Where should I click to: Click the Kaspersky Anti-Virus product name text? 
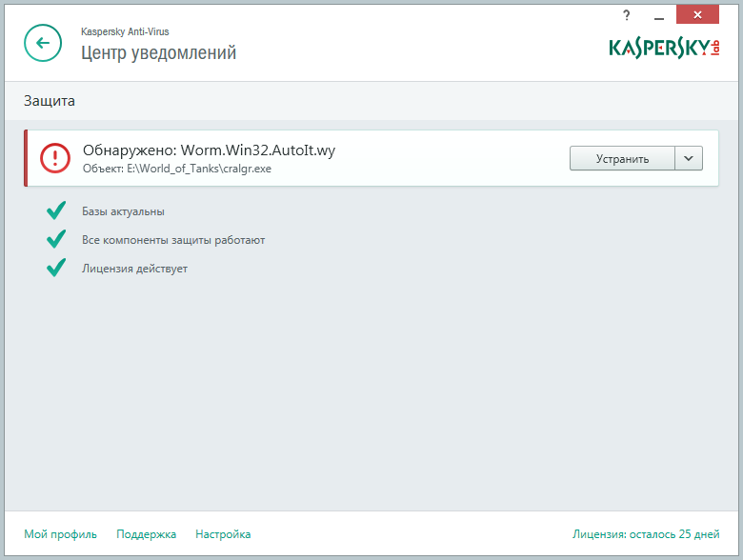point(125,31)
